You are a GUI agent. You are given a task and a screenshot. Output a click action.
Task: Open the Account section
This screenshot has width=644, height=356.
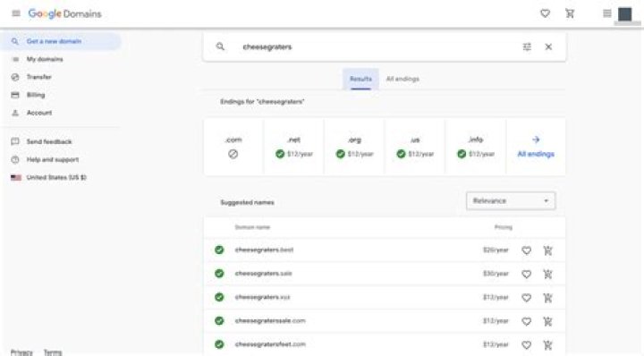(x=39, y=113)
